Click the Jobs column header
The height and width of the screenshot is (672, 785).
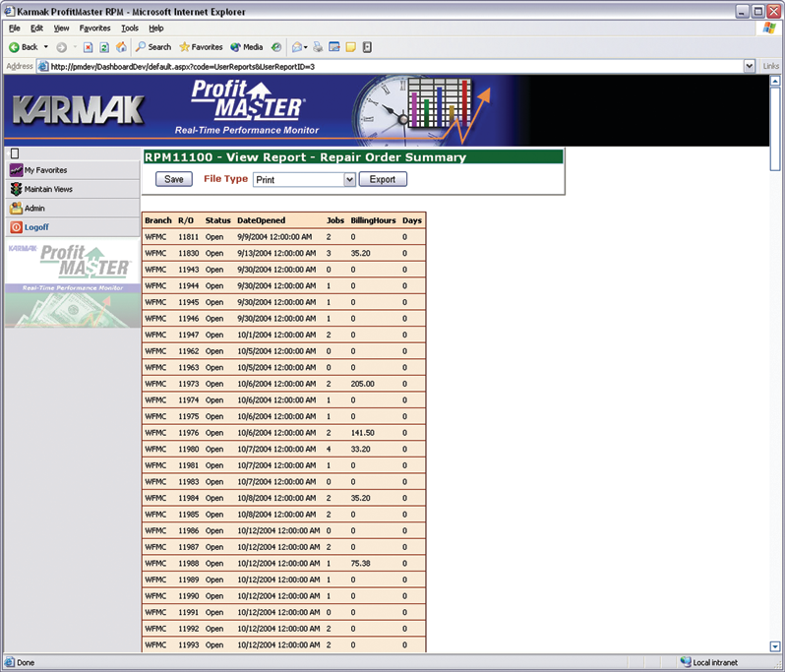(335, 220)
